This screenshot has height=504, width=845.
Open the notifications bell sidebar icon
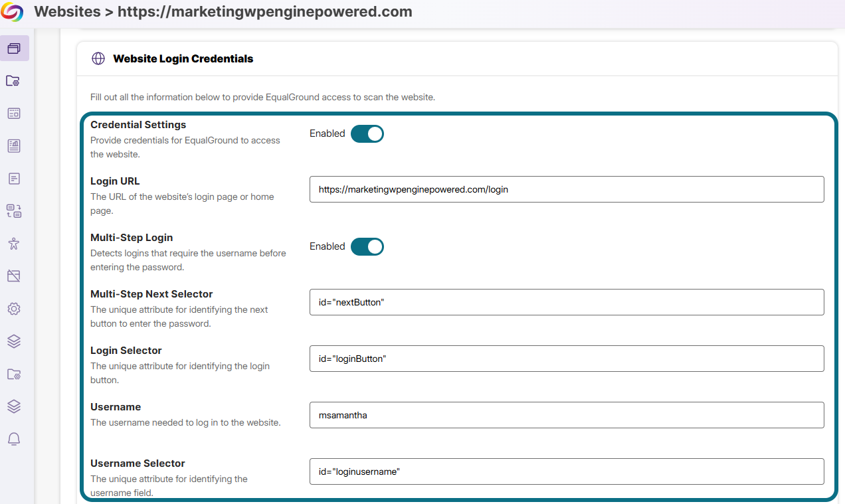pos(14,439)
